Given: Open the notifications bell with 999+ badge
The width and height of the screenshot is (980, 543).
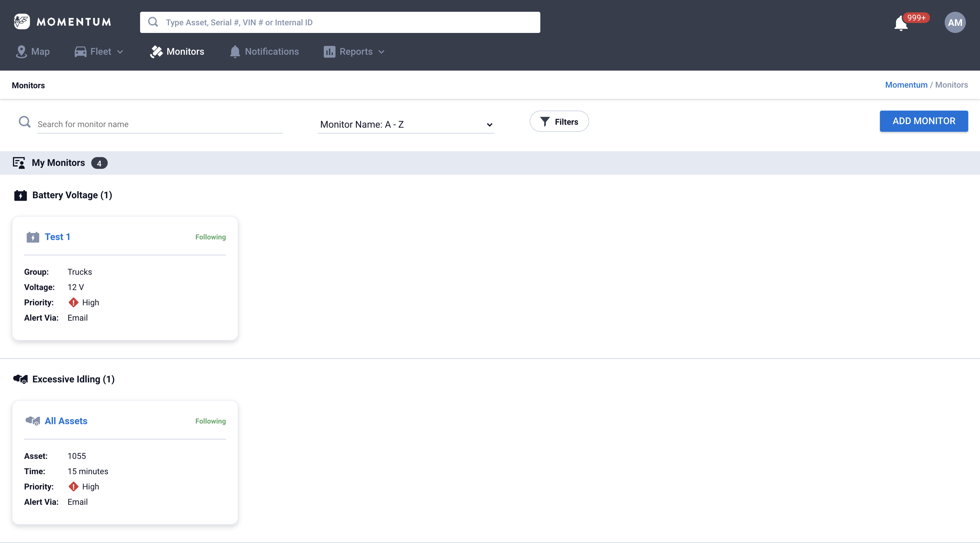Looking at the screenshot, I should click(901, 24).
